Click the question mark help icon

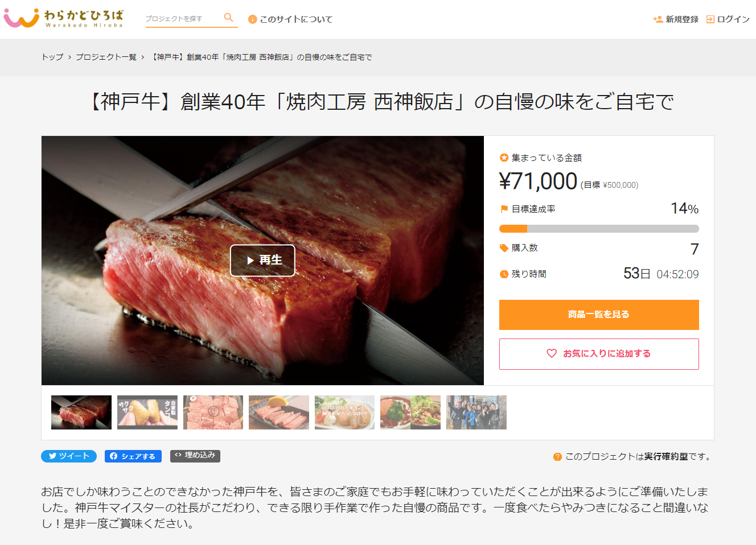[x=557, y=457]
